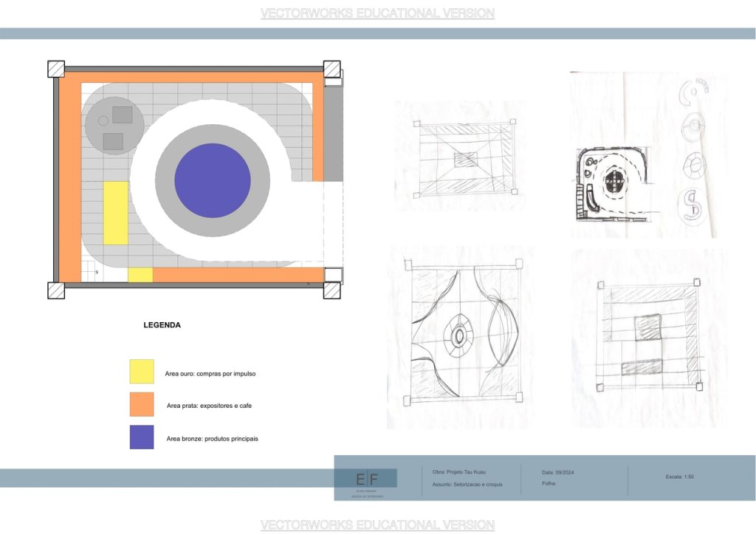Select the tall yellow rectangle in the plan
This screenshot has width=756, height=535.
click(115, 213)
